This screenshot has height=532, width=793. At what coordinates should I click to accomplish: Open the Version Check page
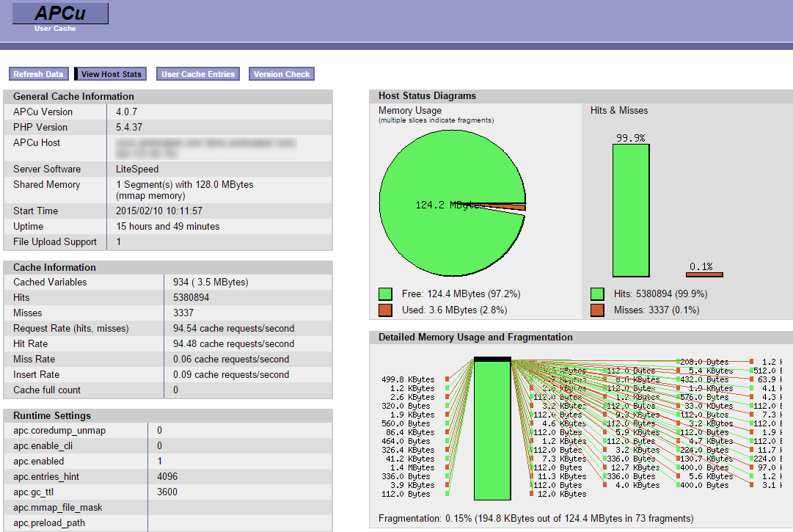click(x=282, y=74)
